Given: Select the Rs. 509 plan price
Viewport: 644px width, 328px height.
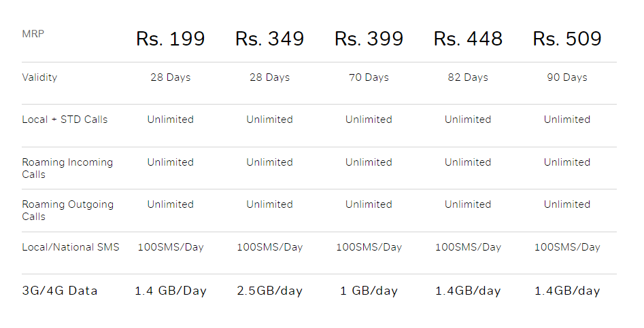Looking at the screenshot, I should click(567, 39).
